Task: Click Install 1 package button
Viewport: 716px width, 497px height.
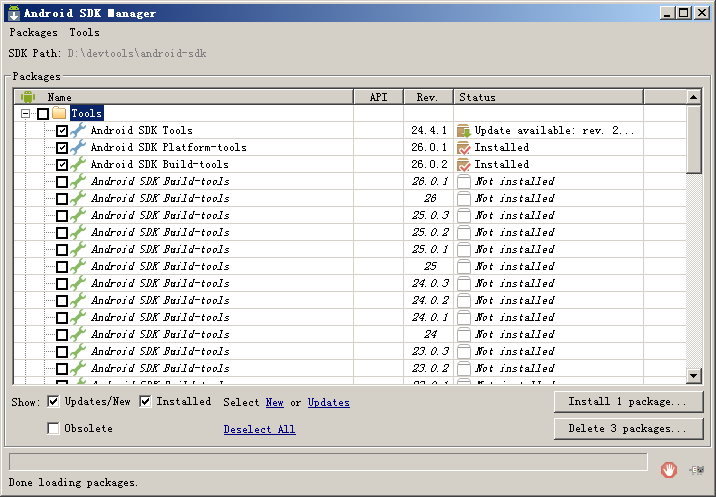Action: click(628, 402)
